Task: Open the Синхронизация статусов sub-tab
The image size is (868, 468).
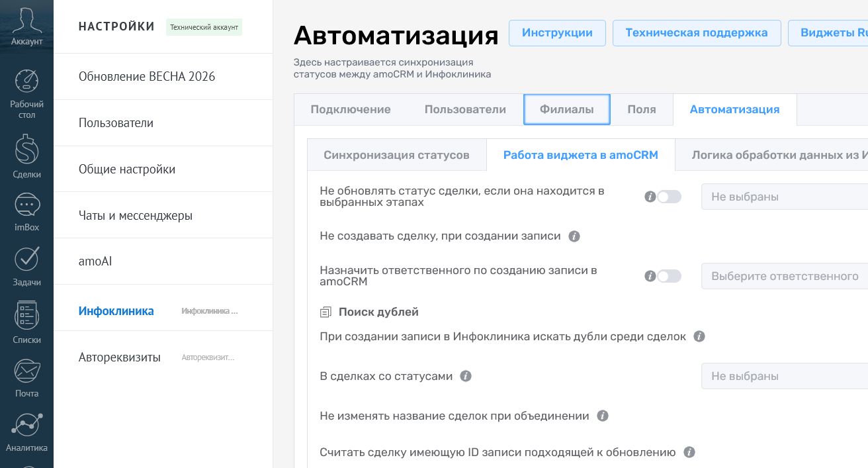Action: pos(396,155)
